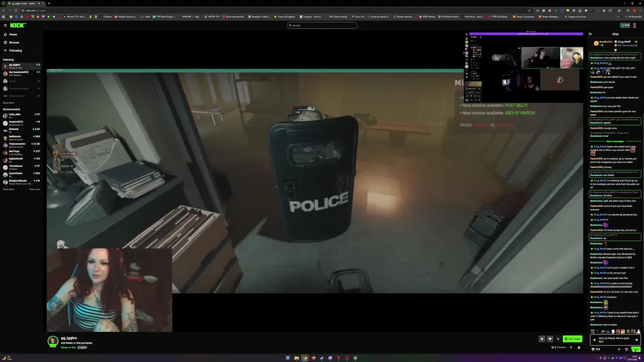Click the points balance in top bar
644x362 pixels.
pos(625,25)
